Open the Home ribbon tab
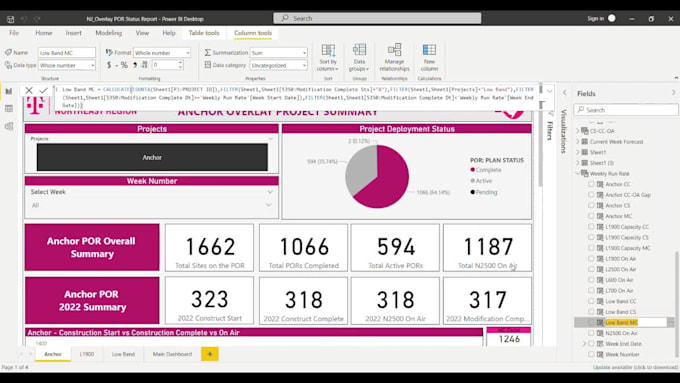Screen dimensions: 680x383 [44, 33]
